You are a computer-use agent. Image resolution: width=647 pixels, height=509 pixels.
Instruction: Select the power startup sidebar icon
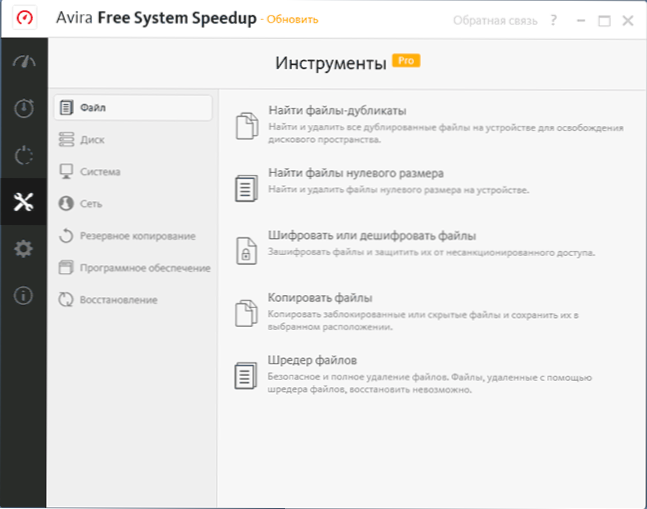[24, 155]
